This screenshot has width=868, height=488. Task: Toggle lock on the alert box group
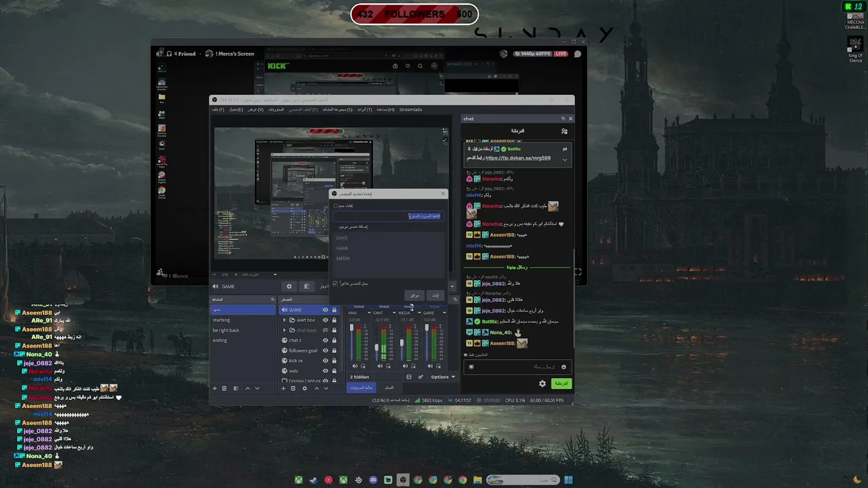pyautogui.click(x=334, y=320)
